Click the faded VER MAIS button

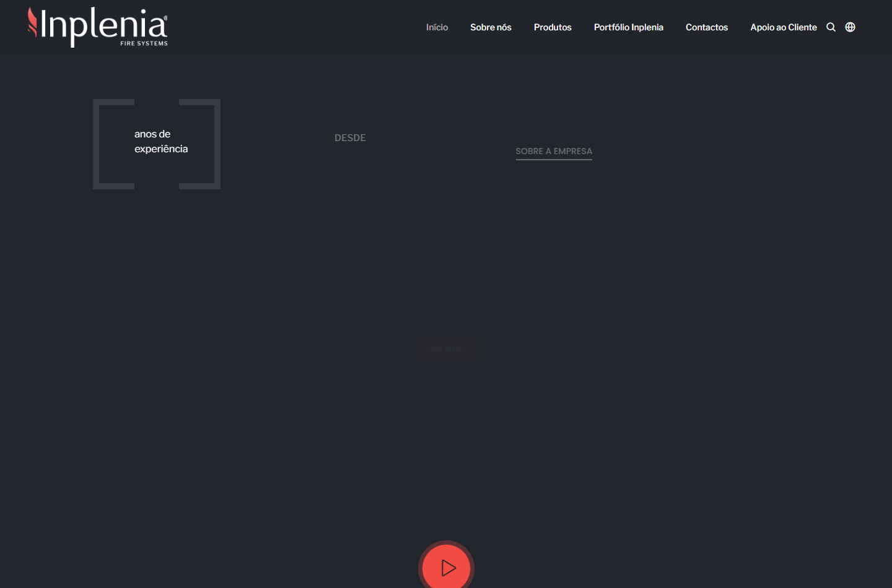point(446,350)
